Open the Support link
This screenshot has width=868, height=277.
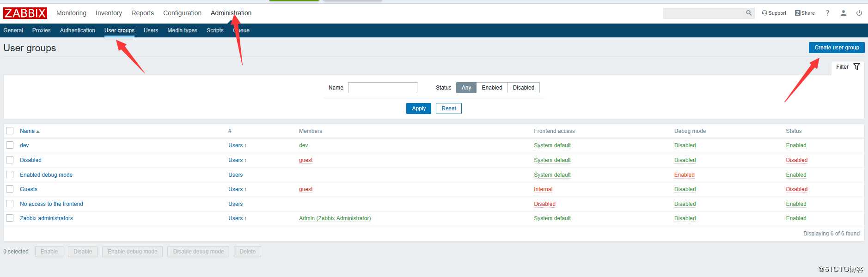pyautogui.click(x=774, y=13)
